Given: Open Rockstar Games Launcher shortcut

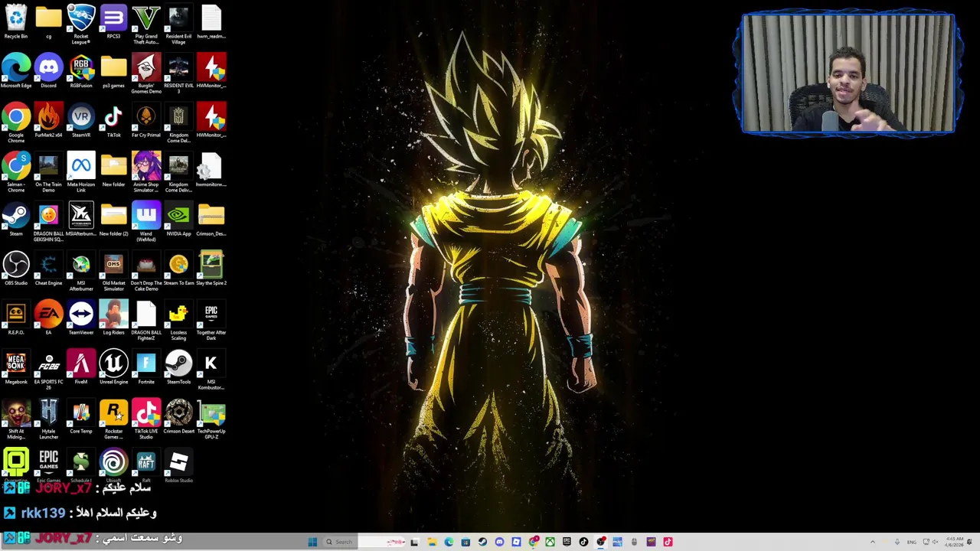Looking at the screenshot, I should 113,419.
